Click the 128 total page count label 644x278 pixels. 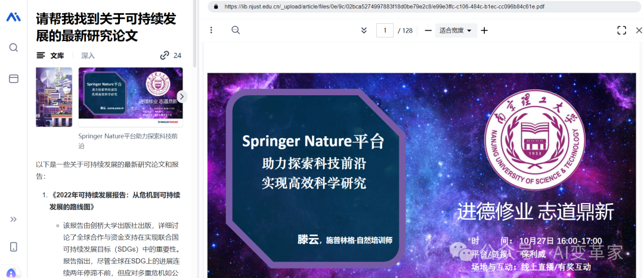405,30
